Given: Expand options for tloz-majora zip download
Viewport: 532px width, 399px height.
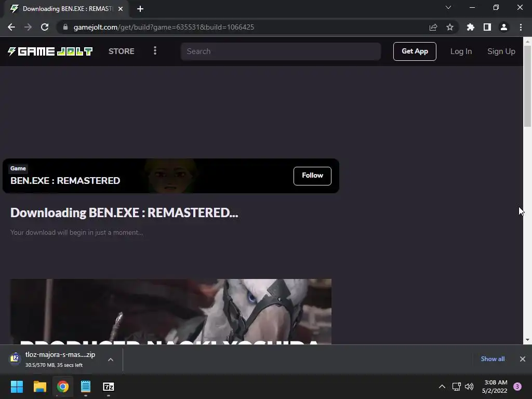Looking at the screenshot, I should pyautogui.click(x=111, y=360).
